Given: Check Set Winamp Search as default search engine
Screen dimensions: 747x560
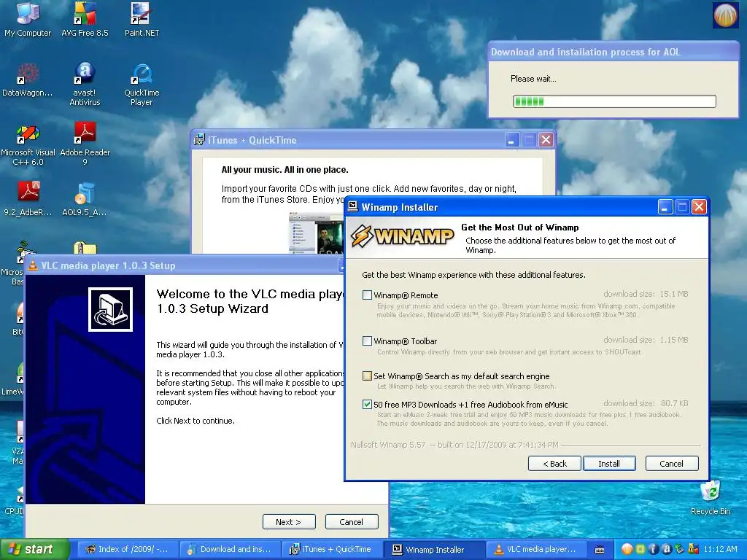Looking at the screenshot, I should [367, 376].
